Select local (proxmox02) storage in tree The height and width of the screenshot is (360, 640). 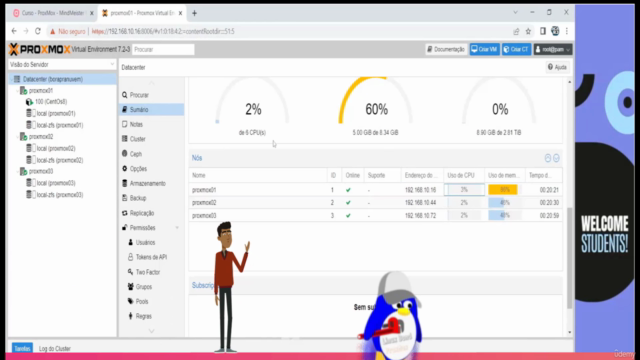[56, 149]
